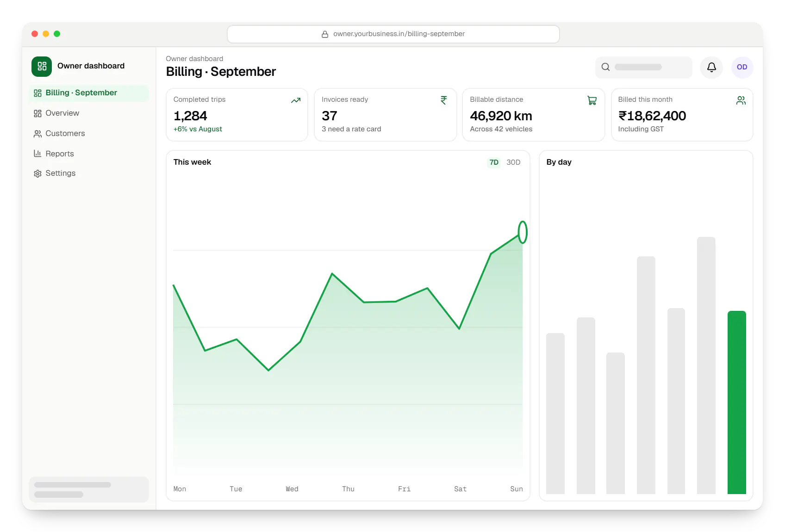
Task: Click the Including GST text
Action: 641,129
